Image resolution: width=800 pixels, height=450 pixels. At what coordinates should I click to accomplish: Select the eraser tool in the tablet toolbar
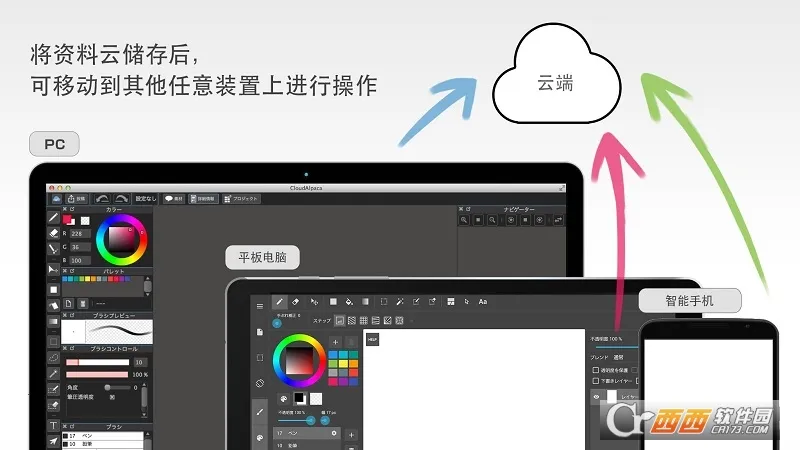tap(296, 301)
